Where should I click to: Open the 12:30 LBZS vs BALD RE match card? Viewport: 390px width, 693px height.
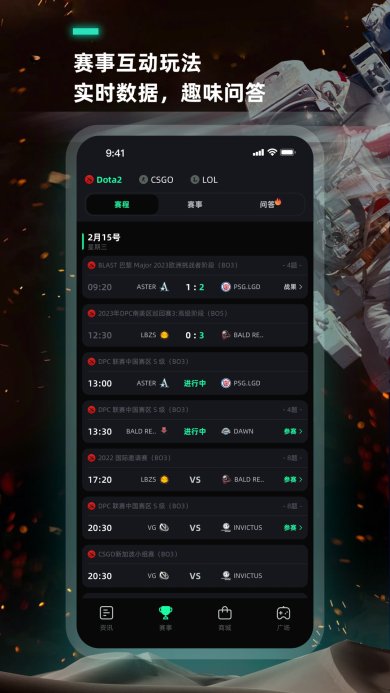point(195,325)
